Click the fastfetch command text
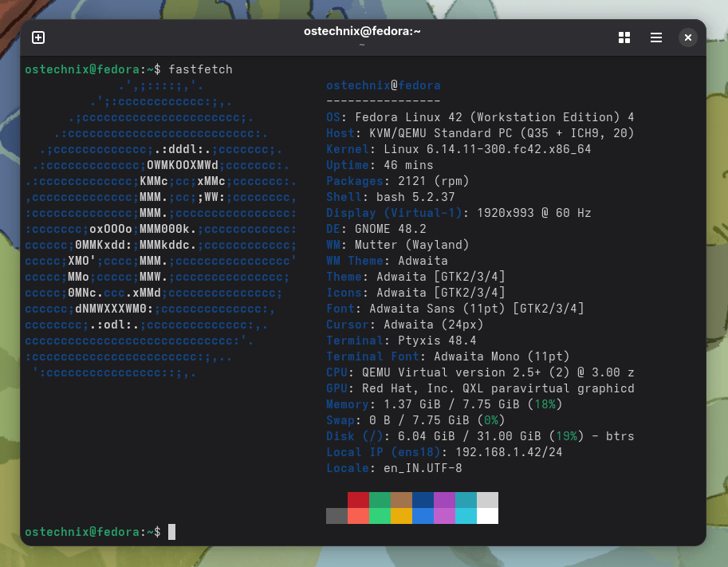 200,69
